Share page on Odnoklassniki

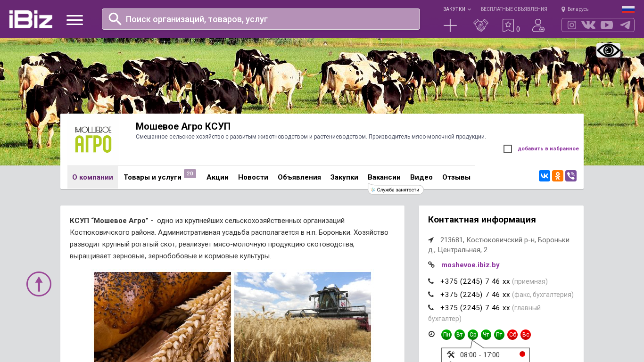pos(558,176)
